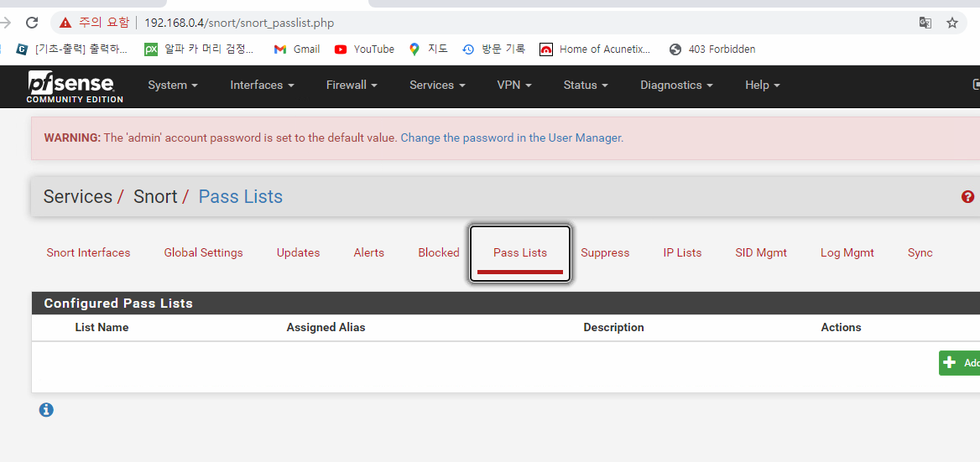Select the Pass Lists tab
This screenshot has height=462, width=980.
pos(520,253)
